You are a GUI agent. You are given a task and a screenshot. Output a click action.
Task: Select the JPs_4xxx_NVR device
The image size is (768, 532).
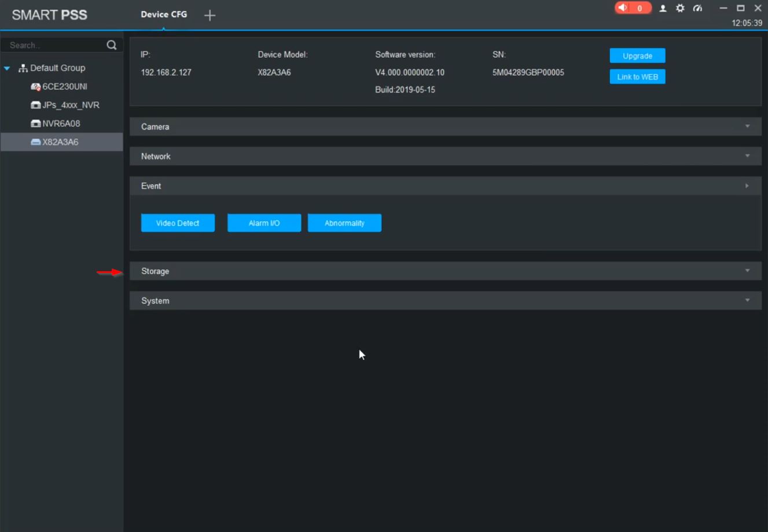70,105
